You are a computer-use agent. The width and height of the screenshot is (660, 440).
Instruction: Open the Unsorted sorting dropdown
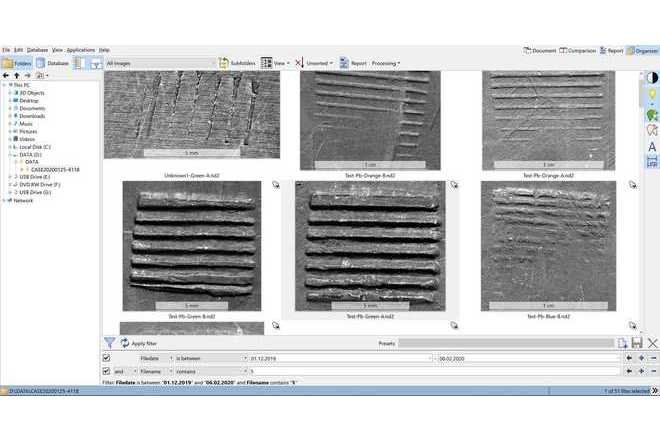(x=314, y=63)
